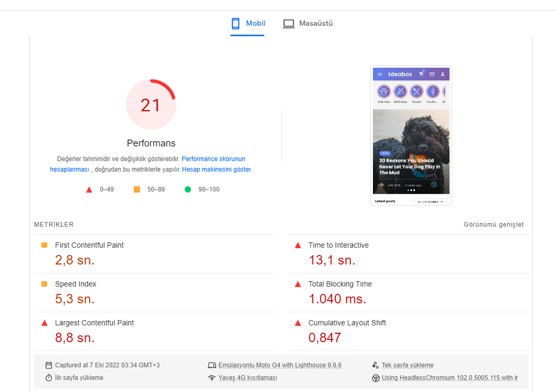Open the Performance skorunun hesaplanması link
Viewport: 556px width, 392px height.
point(147,164)
